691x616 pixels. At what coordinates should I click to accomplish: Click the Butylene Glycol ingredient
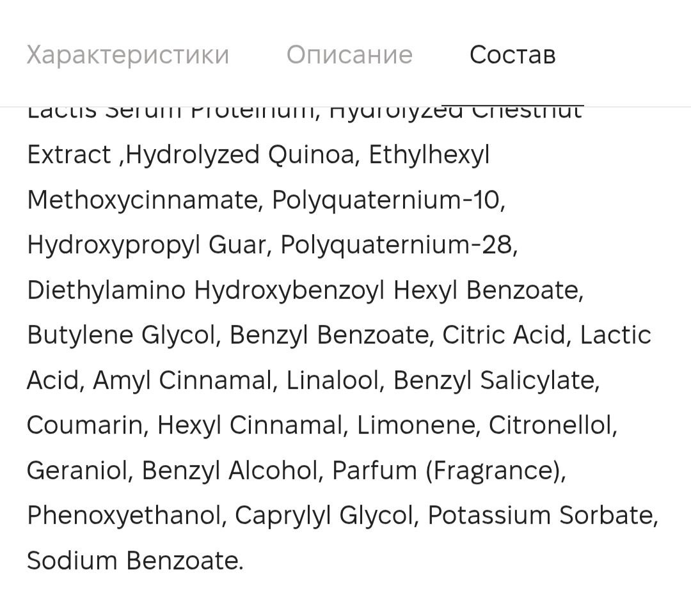121,335
